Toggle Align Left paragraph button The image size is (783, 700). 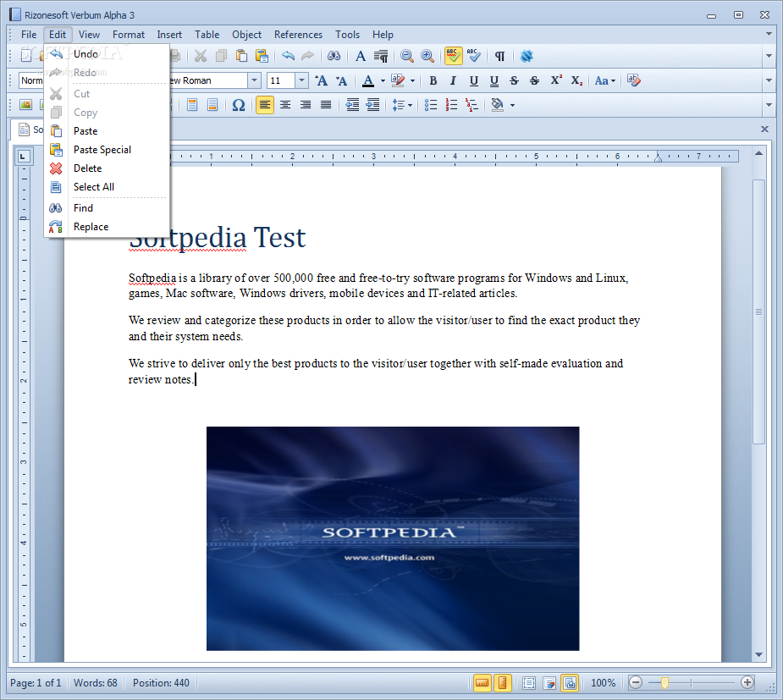point(265,105)
